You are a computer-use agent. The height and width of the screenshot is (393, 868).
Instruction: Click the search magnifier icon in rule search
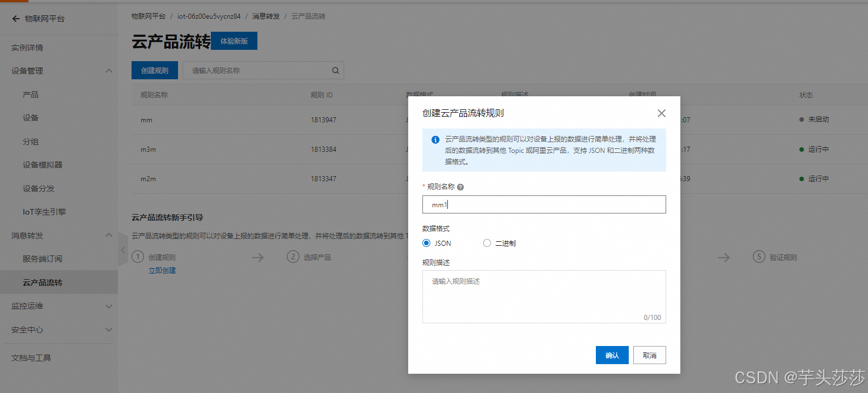tap(335, 71)
